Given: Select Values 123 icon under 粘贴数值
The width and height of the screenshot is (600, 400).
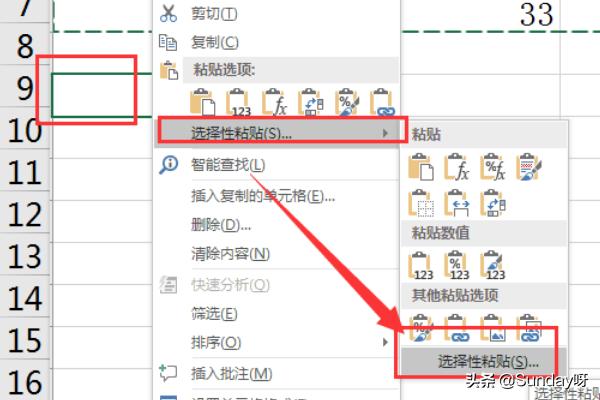Looking at the screenshot, I should 421,266.
